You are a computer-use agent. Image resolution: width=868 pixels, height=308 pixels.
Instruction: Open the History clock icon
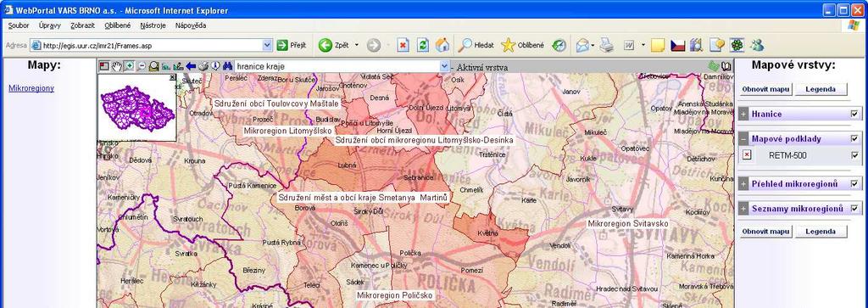pyautogui.click(x=559, y=46)
